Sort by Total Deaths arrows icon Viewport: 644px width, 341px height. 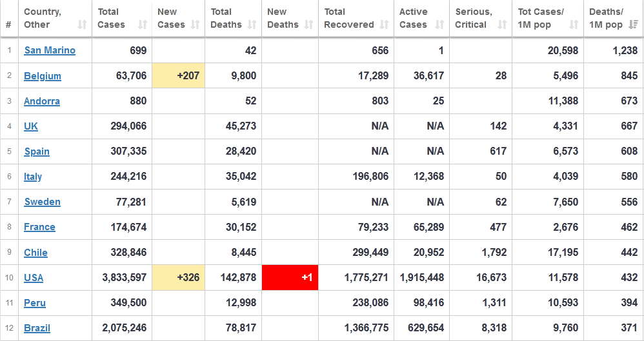coord(252,24)
